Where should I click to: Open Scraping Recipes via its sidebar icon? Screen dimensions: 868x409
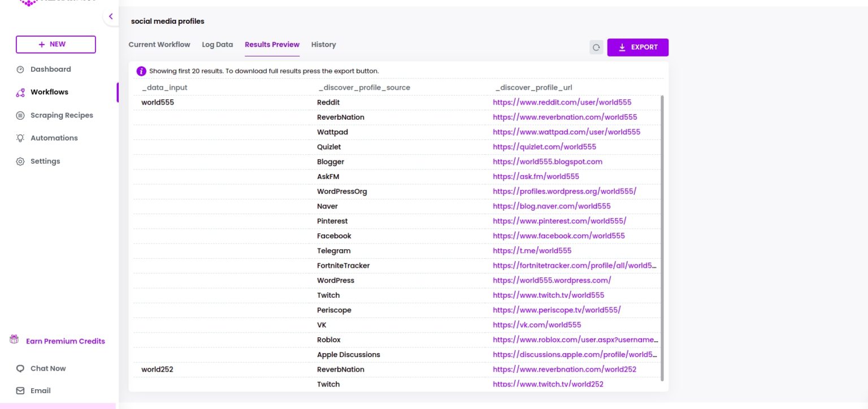(x=20, y=115)
